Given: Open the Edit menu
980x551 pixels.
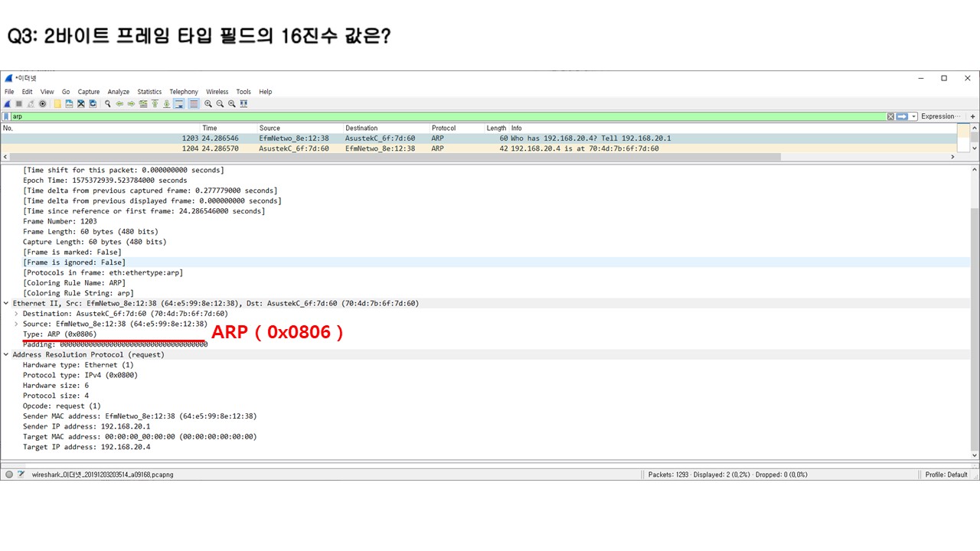Looking at the screenshot, I should click(27, 92).
